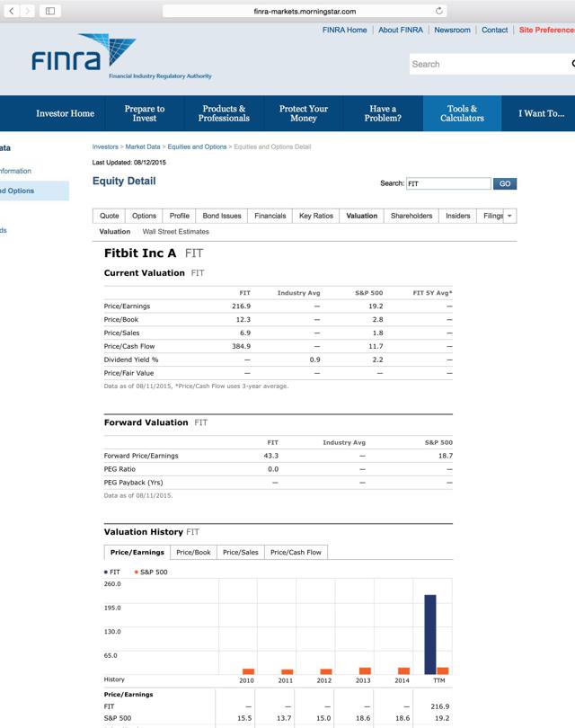Switch to the Quote tab

109,216
